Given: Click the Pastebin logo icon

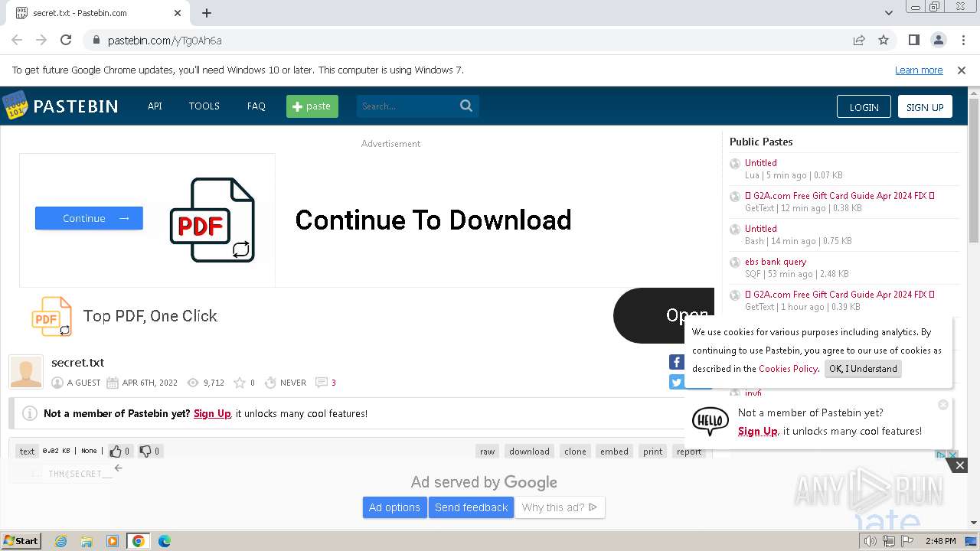Looking at the screenshot, I should tap(15, 106).
